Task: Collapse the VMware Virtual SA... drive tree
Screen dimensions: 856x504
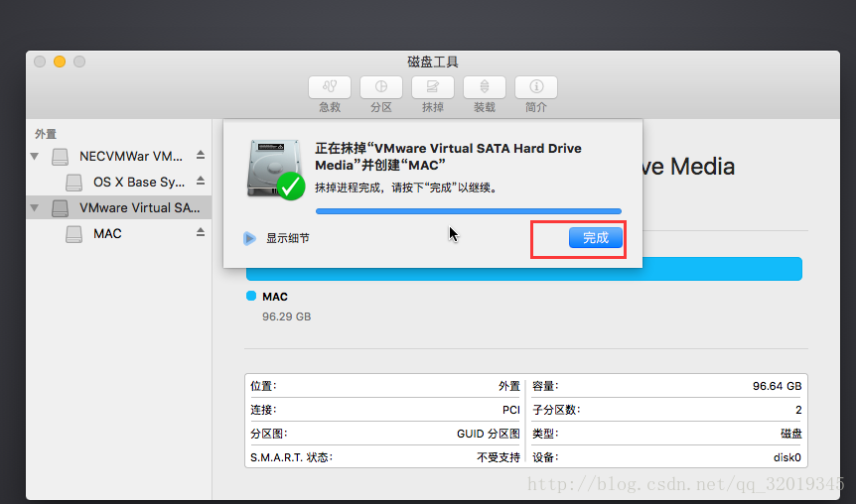Action: click(x=35, y=207)
